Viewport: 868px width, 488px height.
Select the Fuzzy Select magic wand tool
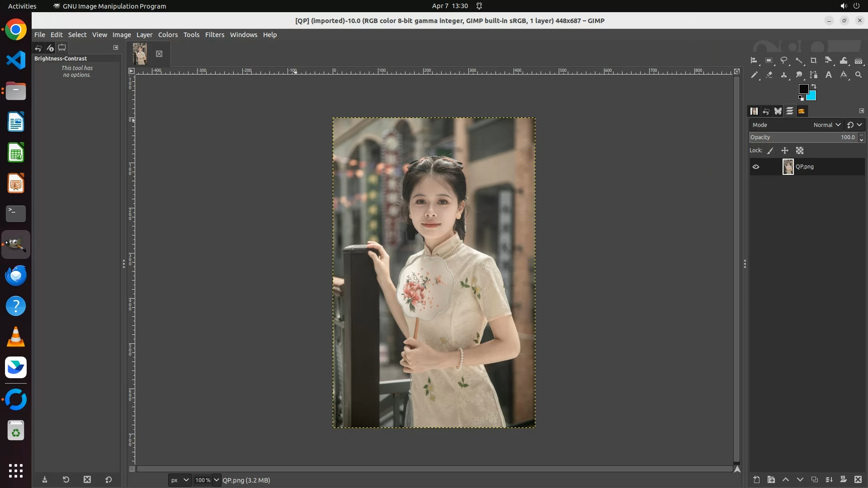pyautogui.click(x=799, y=61)
